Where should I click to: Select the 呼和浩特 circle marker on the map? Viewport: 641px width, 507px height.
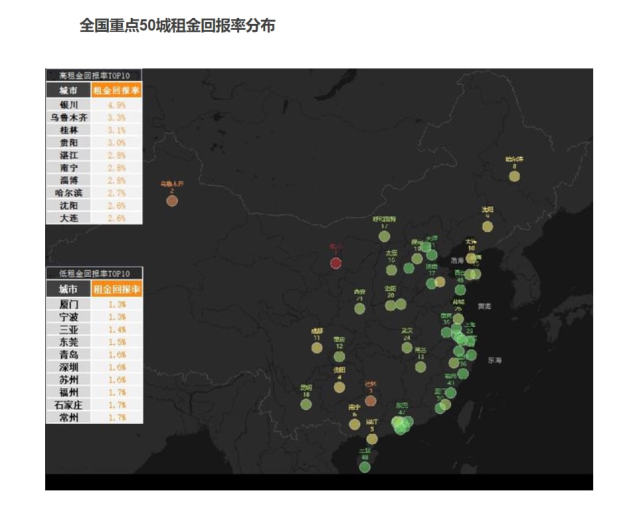click(384, 236)
